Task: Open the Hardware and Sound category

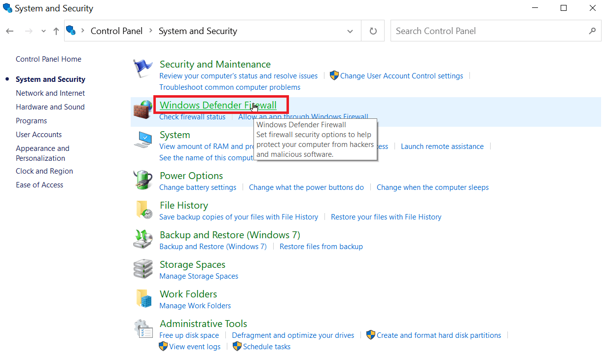Action: click(x=50, y=107)
